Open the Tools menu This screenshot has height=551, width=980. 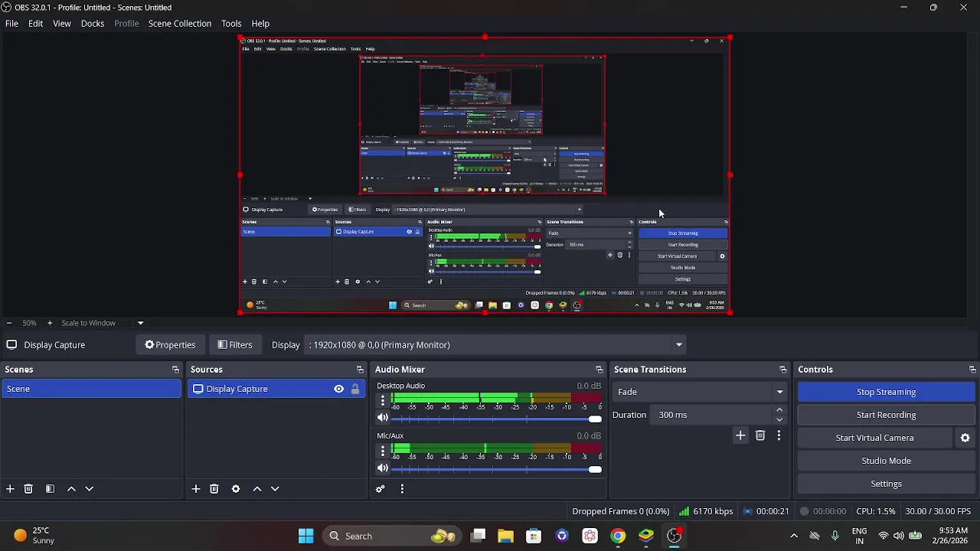(231, 24)
